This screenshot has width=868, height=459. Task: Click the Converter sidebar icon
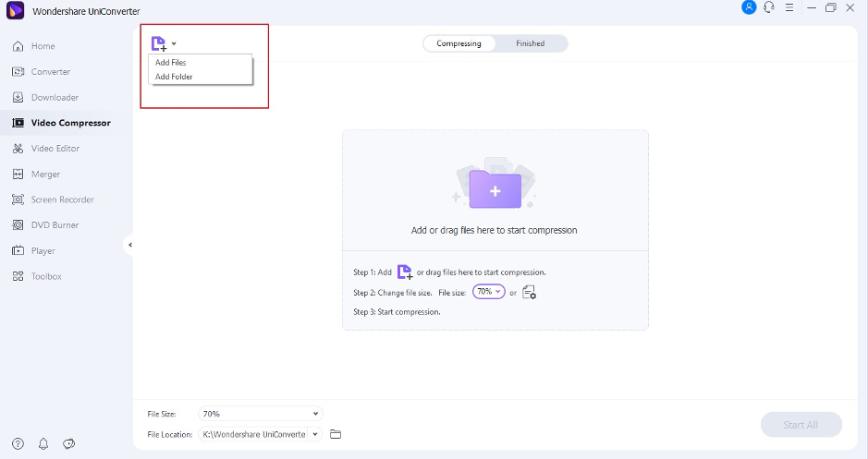pyautogui.click(x=18, y=72)
